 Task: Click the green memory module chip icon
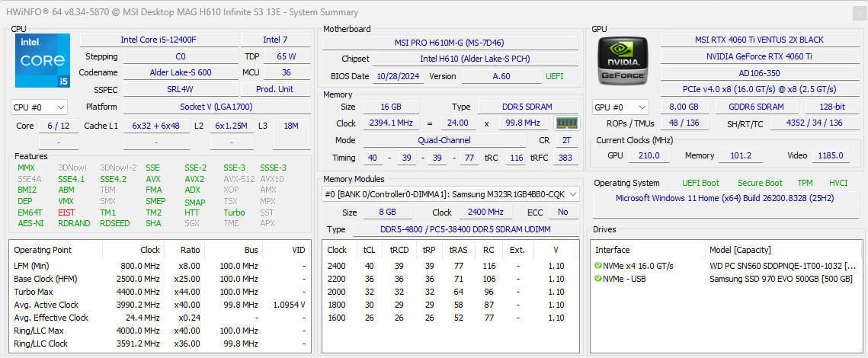pyautogui.click(x=566, y=123)
